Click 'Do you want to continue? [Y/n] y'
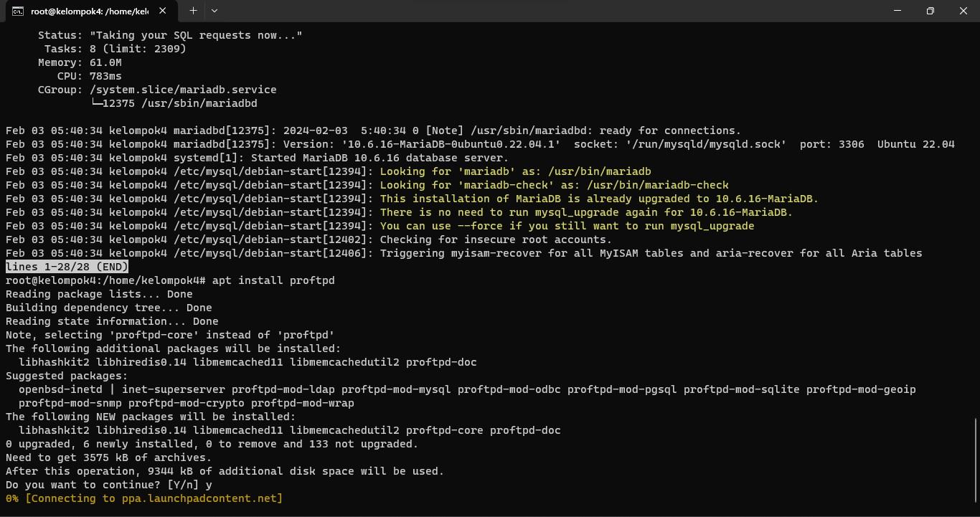The height and width of the screenshot is (517, 980). 109,485
